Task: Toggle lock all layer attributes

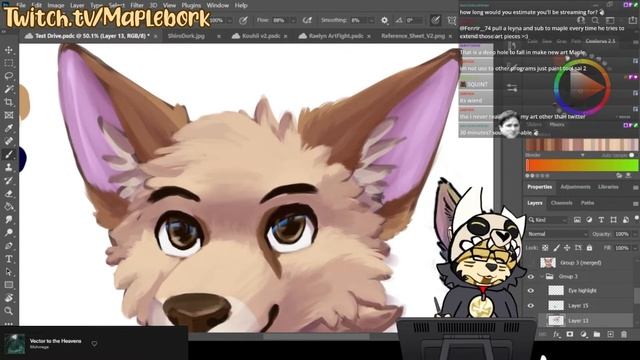Action: click(589, 248)
